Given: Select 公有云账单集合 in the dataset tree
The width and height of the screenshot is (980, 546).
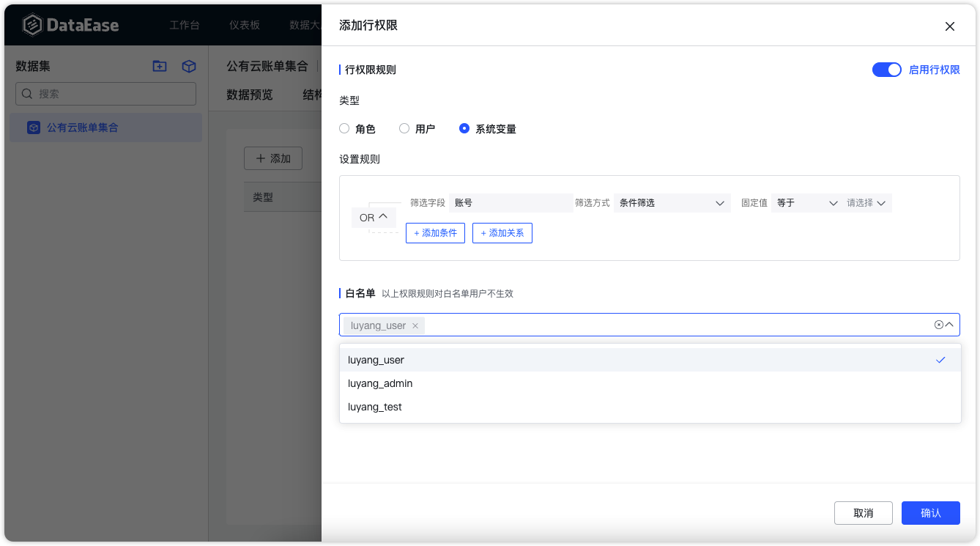Looking at the screenshot, I should click(105, 128).
